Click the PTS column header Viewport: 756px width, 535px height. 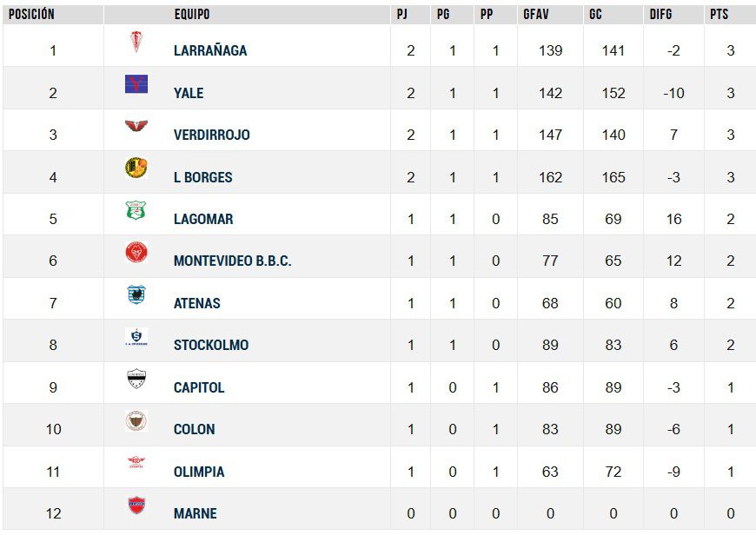(x=719, y=15)
